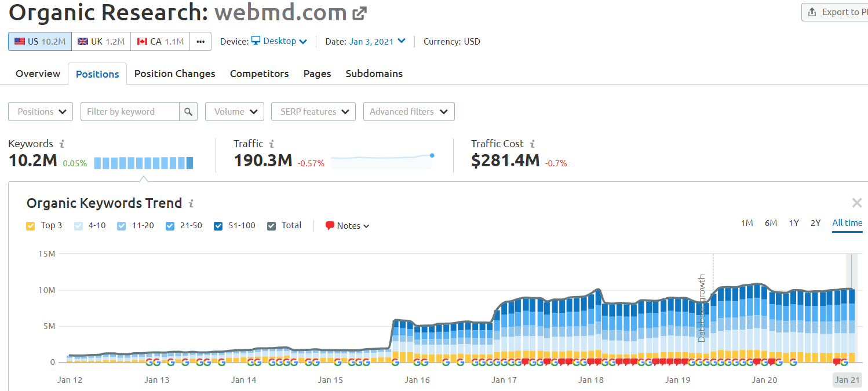Screen dimensions: 868x391
Task: Switch to the Overview tab
Action: [38, 74]
